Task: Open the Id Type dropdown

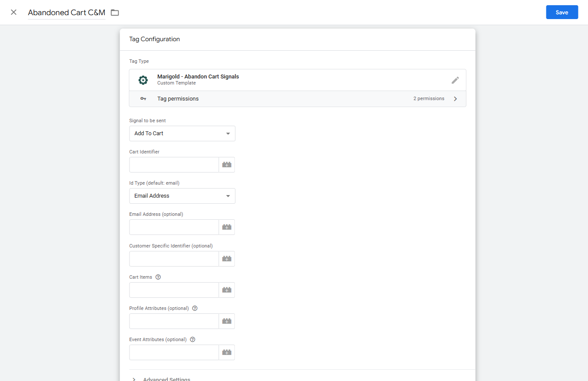Action: point(182,196)
